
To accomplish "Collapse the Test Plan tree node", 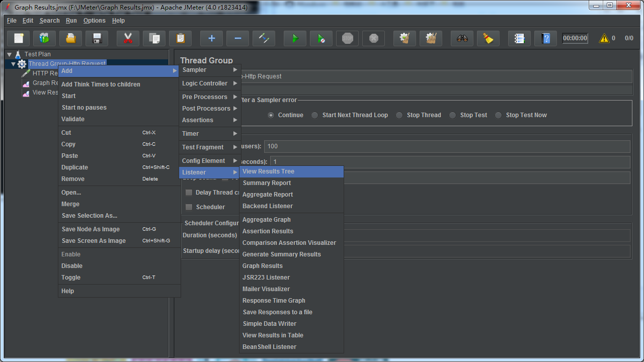I will click(9, 54).
